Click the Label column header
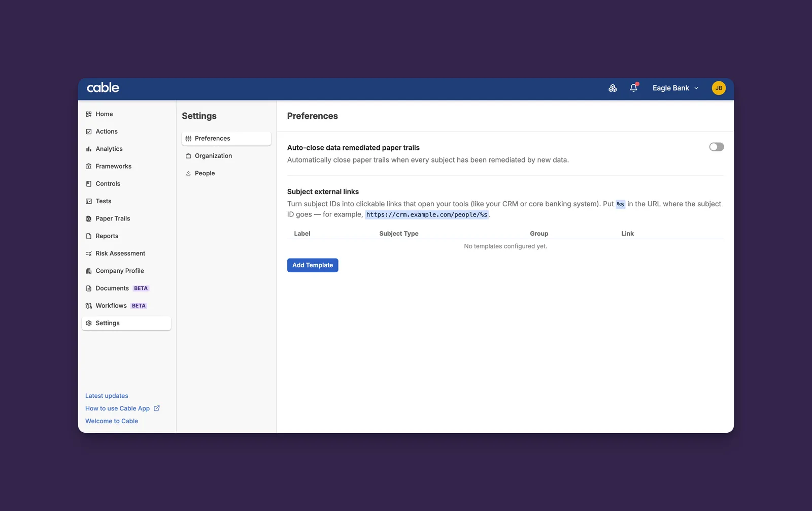This screenshot has height=511, width=812. (x=302, y=234)
